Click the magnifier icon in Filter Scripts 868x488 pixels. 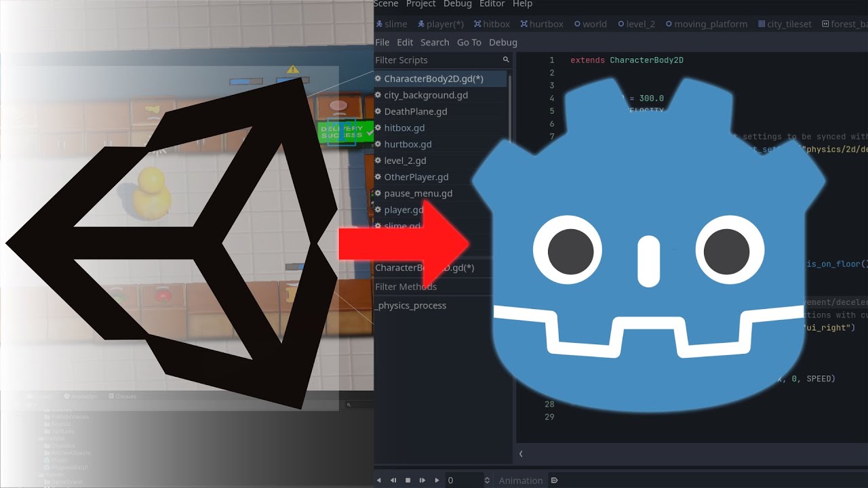pos(506,60)
